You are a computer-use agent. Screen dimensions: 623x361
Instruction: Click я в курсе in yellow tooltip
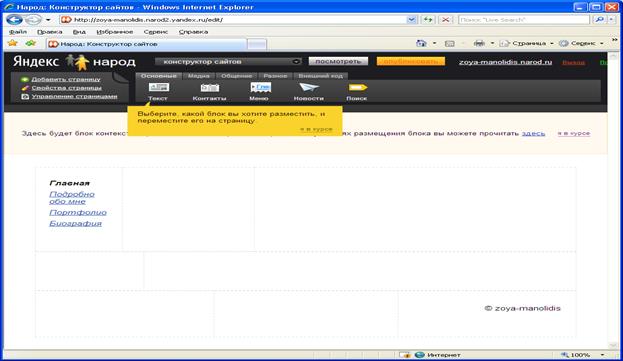coord(316,129)
